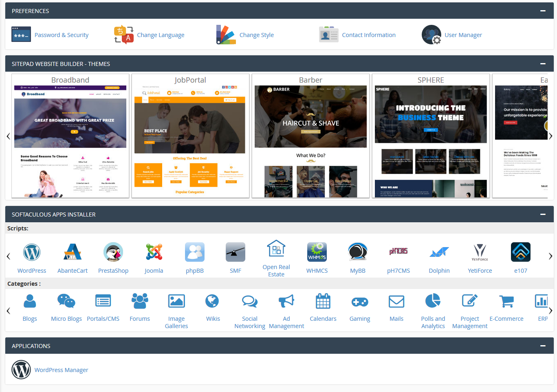Launch the WordPress script icon
The width and height of the screenshot is (557, 392).
[32, 252]
